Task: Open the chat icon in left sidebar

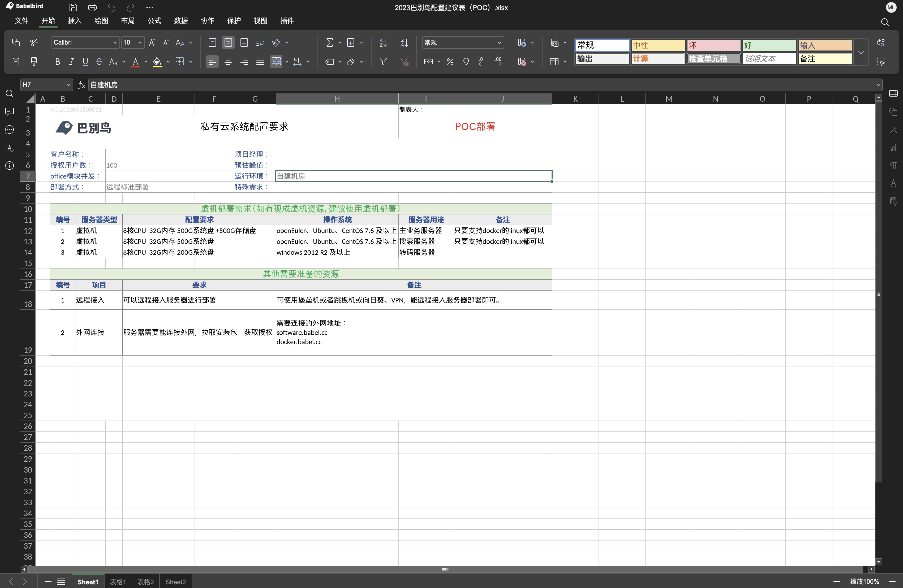Action: [10, 130]
